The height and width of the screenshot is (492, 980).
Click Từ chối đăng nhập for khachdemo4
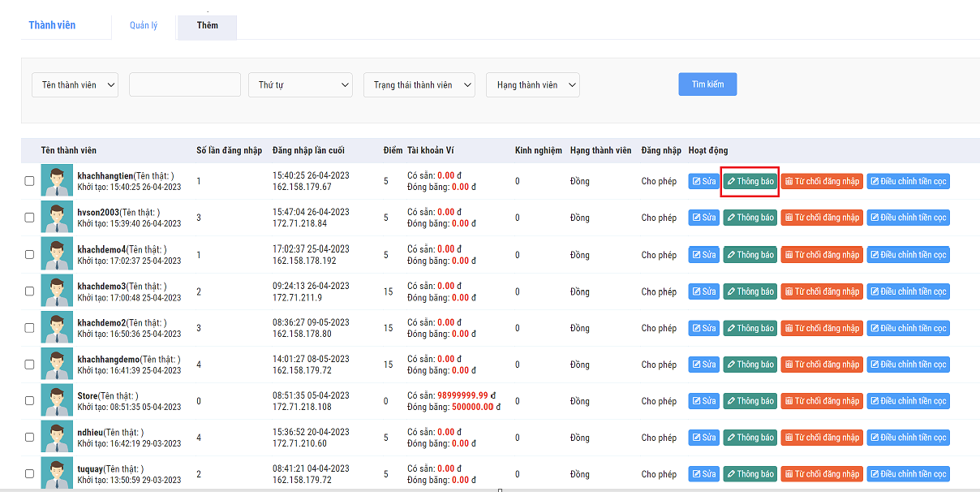coord(822,255)
